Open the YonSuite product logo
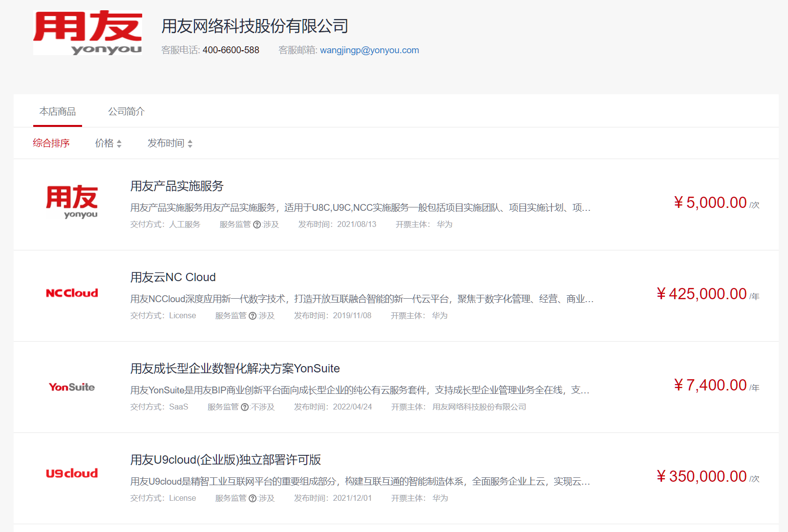The height and width of the screenshot is (532, 788). [x=72, y=387]
